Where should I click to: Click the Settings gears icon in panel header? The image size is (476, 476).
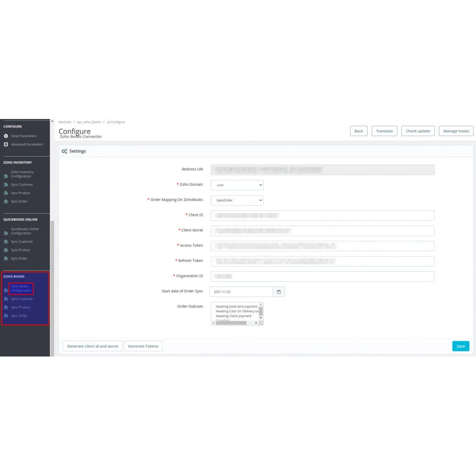[64, 151]
